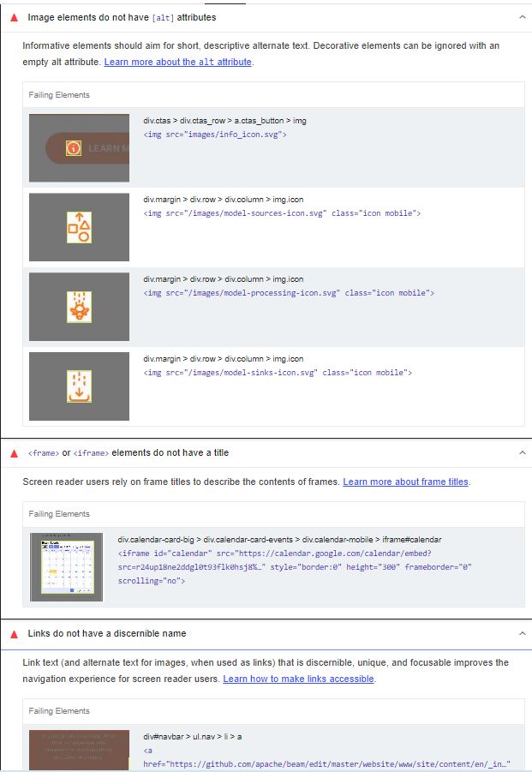Collapse the 'Image elements do not have [alt]' audit

[x=523, y=17]
